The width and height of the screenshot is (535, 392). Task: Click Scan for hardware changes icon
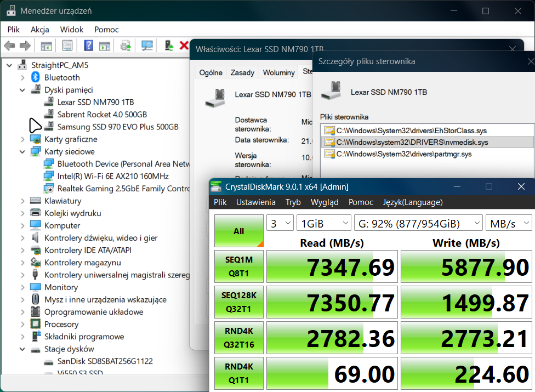pos(147,46)
